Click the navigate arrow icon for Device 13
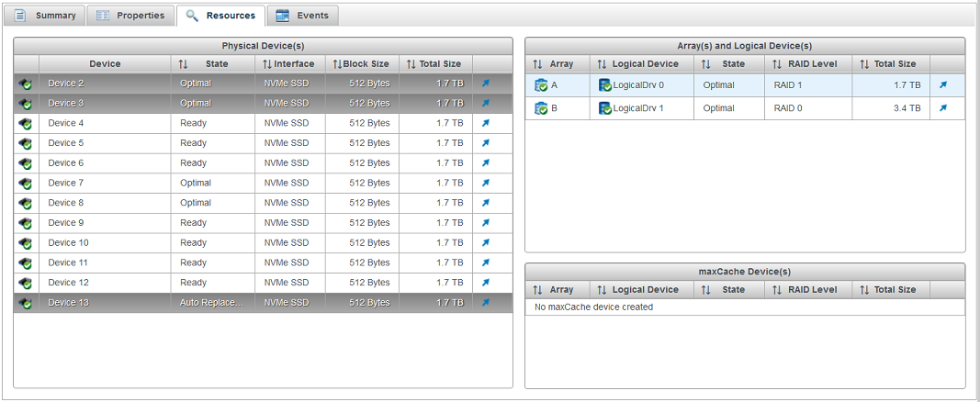The width and height of the screenshot is (980, 402). [486, 302]
